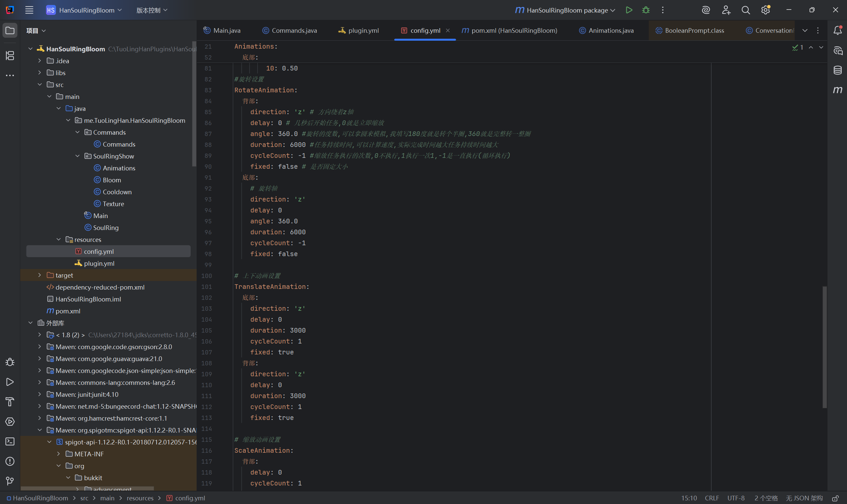Collapse the resources folder
The height and width of the screenshot is (504, 847).
tap(59, 240)
